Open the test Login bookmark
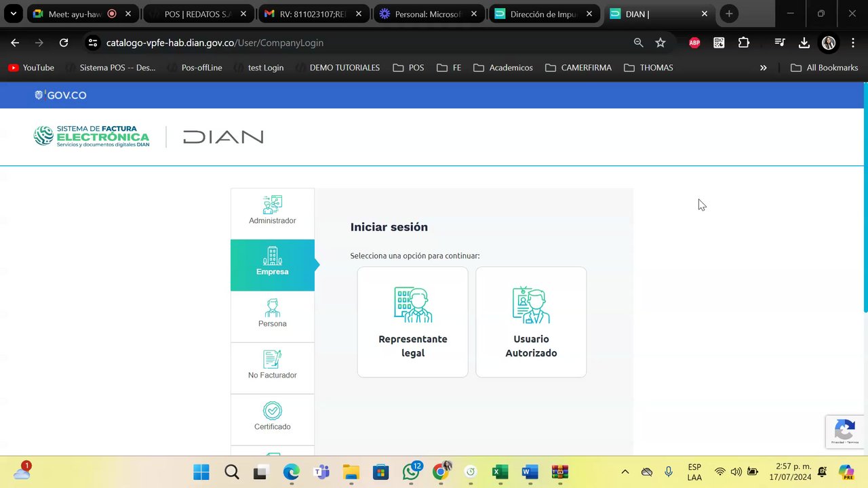Viewport: 868px width, 488px height. pyautogui.click(x=259, y=68)
